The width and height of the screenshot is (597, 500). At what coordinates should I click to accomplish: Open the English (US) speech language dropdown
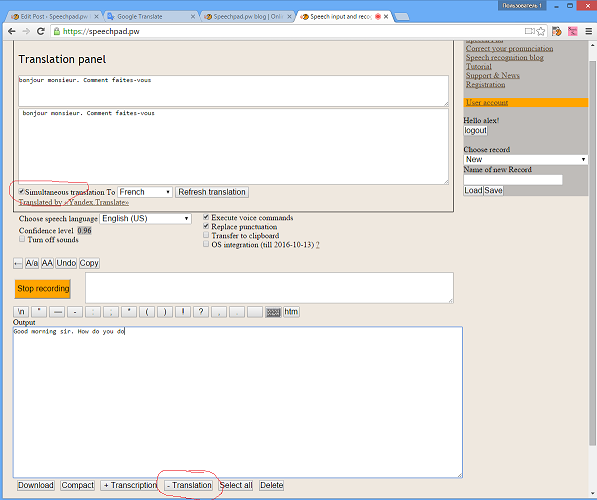click(145, 219)
